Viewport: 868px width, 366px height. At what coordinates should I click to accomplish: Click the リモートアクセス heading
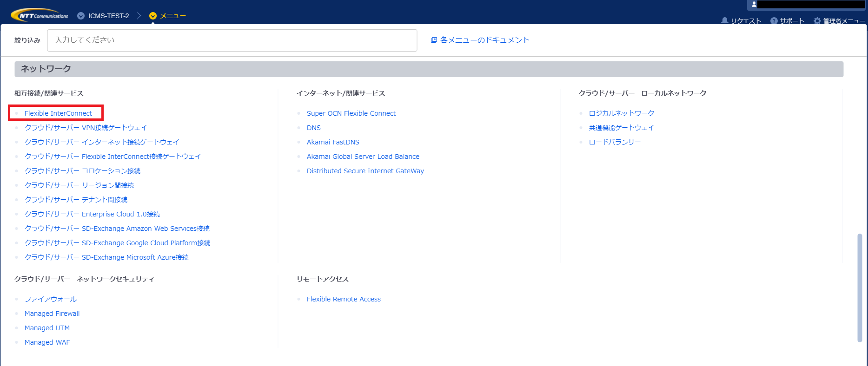(323, 279)
